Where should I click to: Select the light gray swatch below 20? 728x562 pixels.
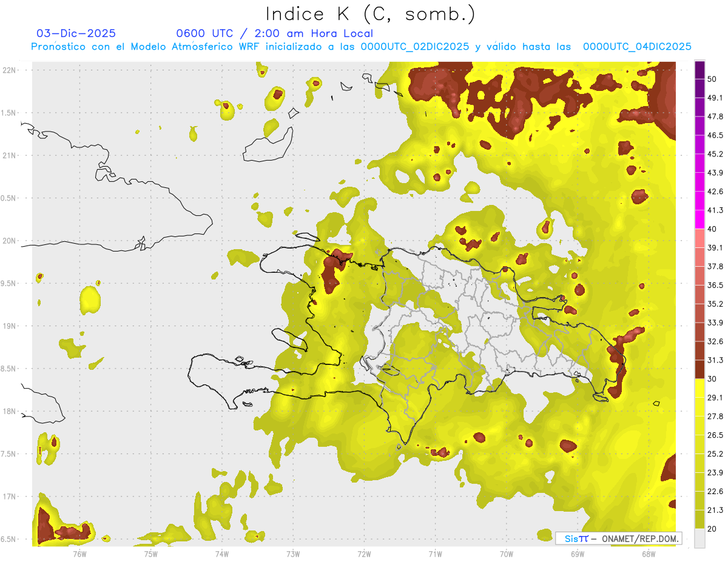(699, 538)
